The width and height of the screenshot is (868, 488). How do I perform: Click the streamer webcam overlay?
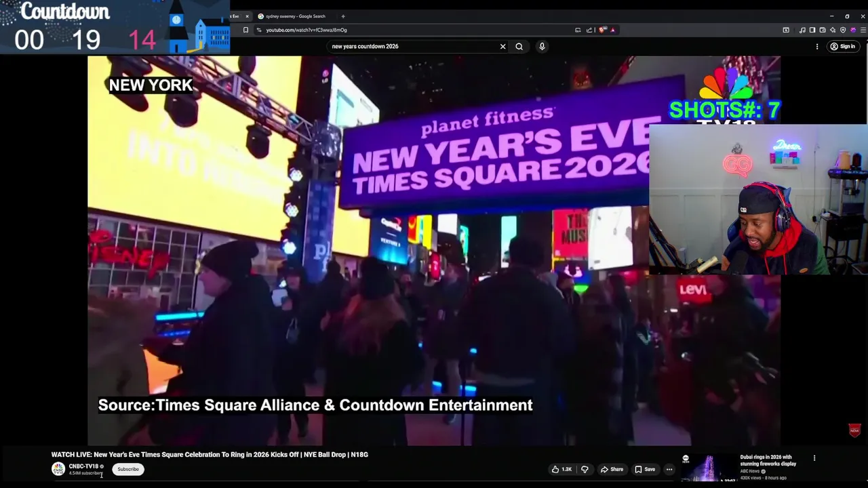(x=758, y=199)
